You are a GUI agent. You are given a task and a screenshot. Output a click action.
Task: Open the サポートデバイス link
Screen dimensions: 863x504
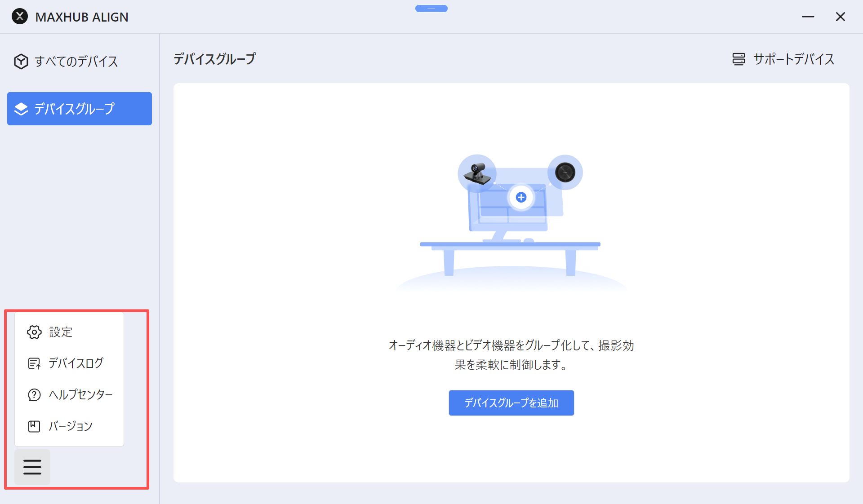click(x=793, y=59)
